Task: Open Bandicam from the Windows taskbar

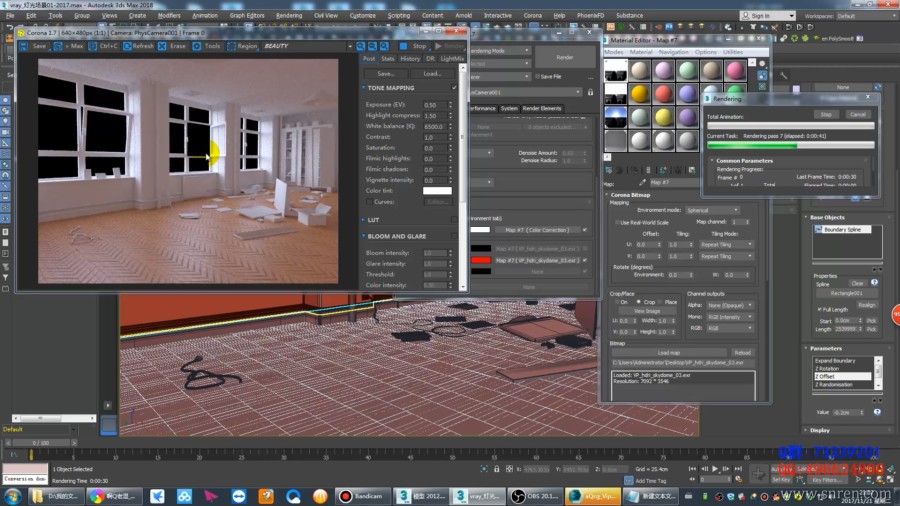Action: tap(358, 495)
